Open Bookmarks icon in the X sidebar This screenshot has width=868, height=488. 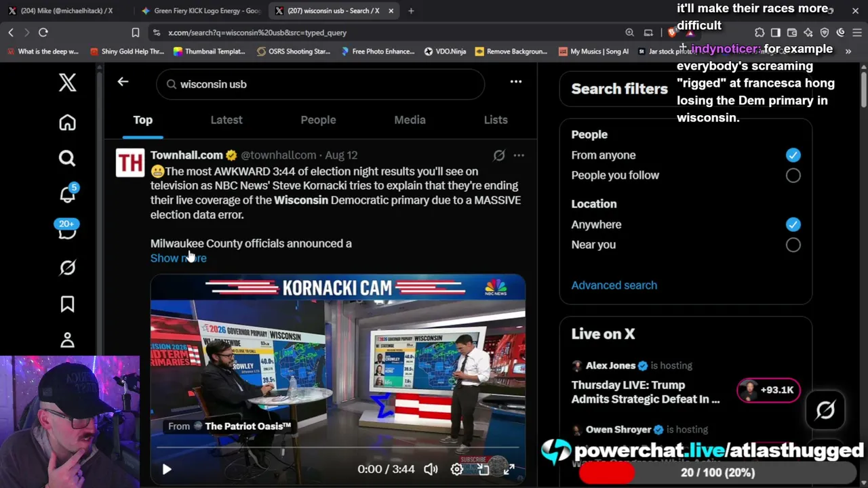click(x=67, y=304)
